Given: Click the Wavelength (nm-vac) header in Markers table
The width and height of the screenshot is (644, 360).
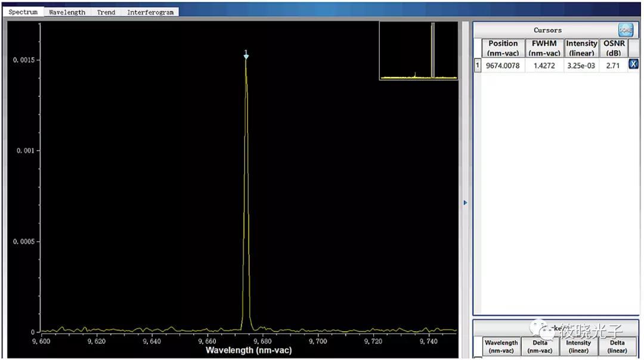Looking at the screenshot, I should (x=501, y=346).
